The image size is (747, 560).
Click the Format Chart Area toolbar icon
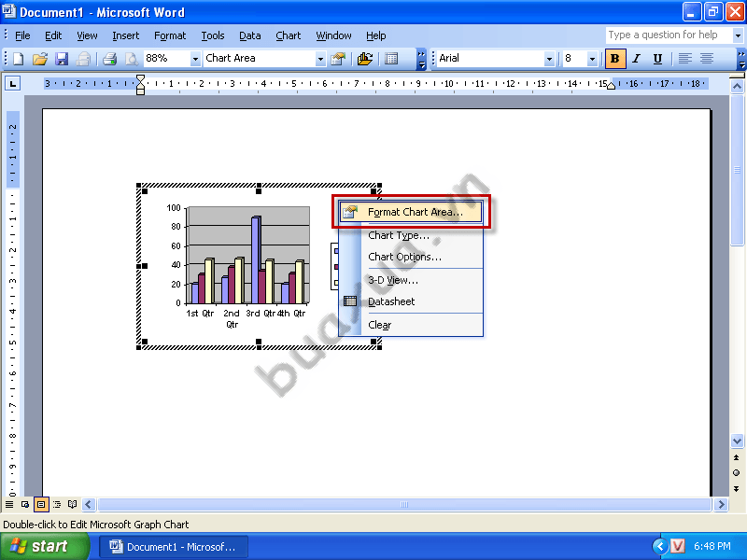pyautogui.click(x=338, y=59)
